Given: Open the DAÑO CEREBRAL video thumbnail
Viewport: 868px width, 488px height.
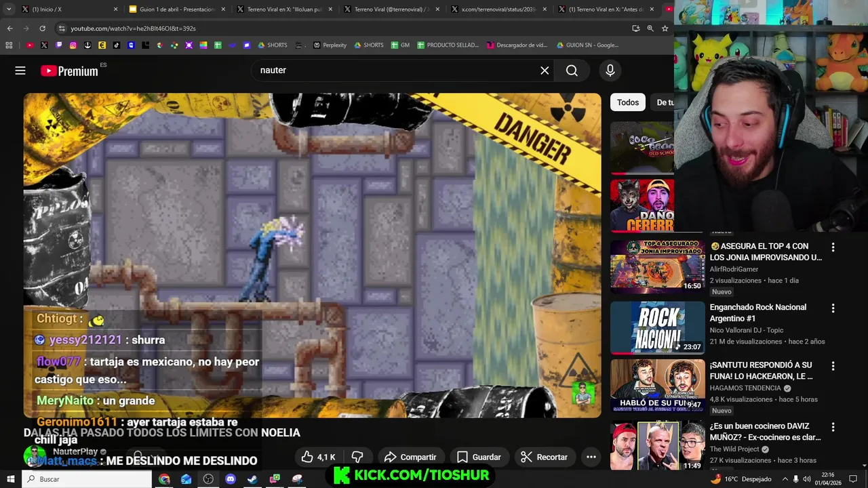Looking at the screenshot, I should click(642, 206).
